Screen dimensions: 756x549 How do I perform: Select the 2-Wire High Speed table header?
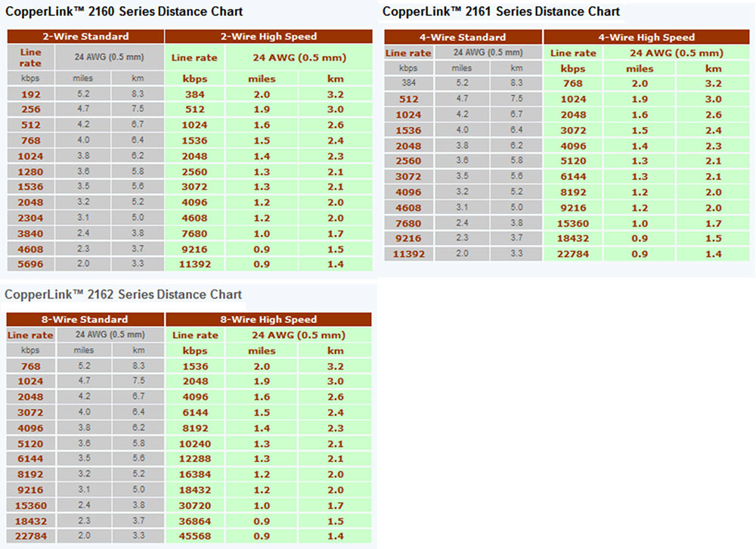[268, 36]
